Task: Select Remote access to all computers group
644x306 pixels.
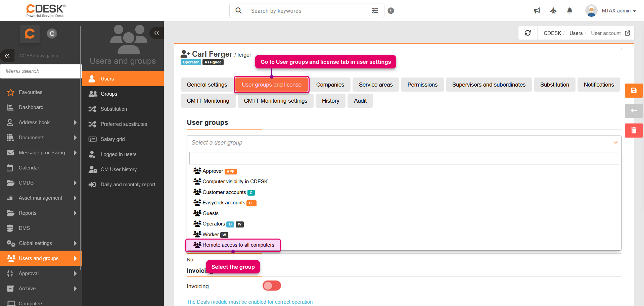Action: tap(238, 245)
